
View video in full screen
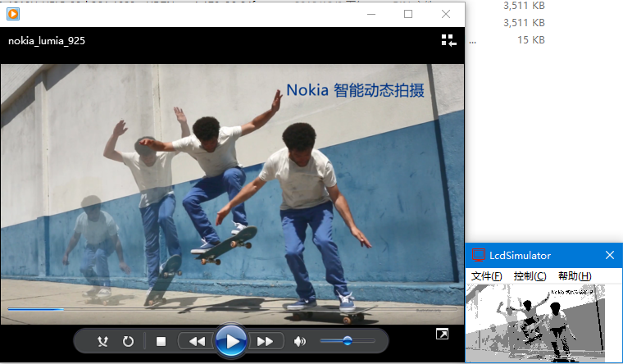442,334
